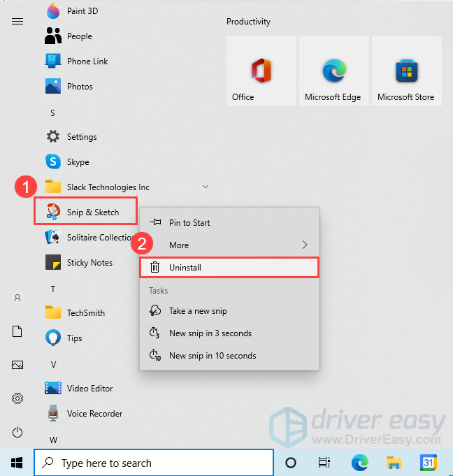Open Phone Link app
Viewport: 453px width, 476px height.
point(53,61)
